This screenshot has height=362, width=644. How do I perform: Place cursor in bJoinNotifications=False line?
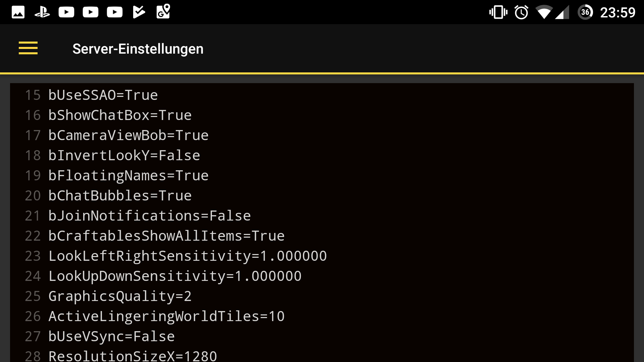[150, 216]
